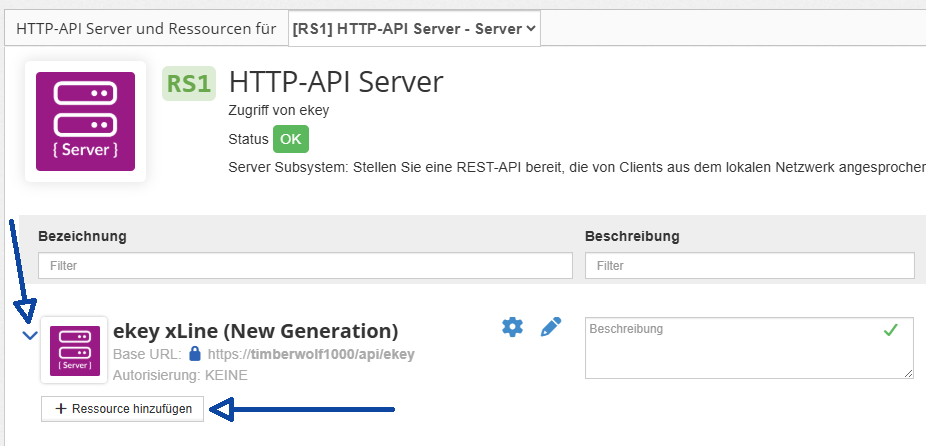
Task: Click the large purple Server icon
Action: tap(86, 122)
